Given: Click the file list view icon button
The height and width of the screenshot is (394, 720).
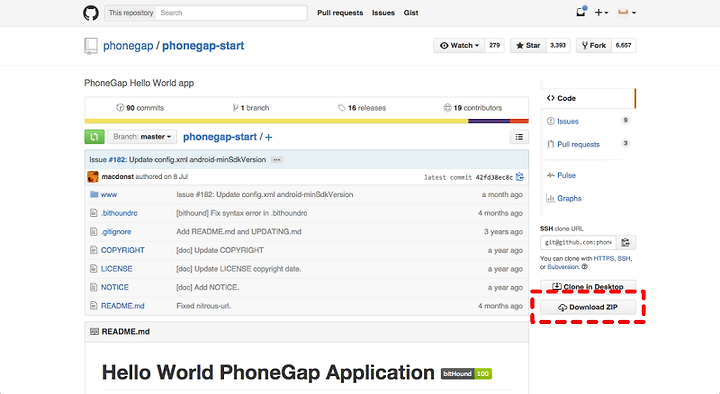Looking at the screenshot, I should pyautogui.click(x=519, y=137).
